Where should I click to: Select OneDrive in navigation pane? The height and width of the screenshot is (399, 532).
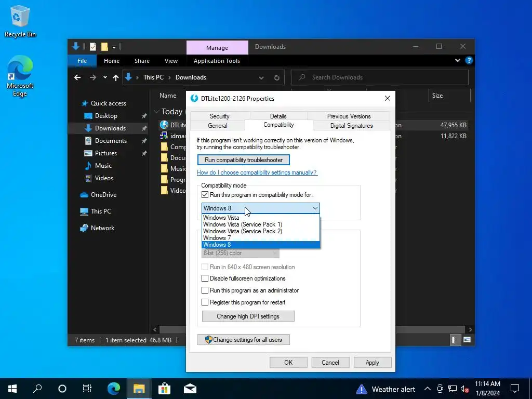tap(103, 195)
